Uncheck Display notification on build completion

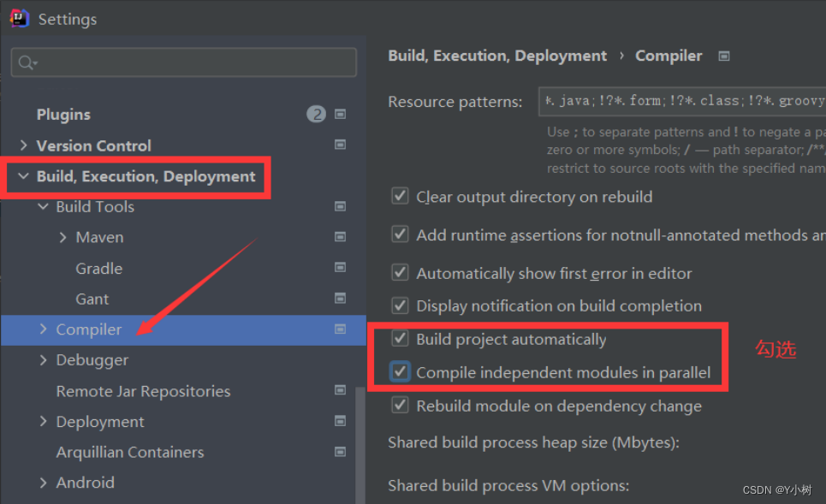400,305
